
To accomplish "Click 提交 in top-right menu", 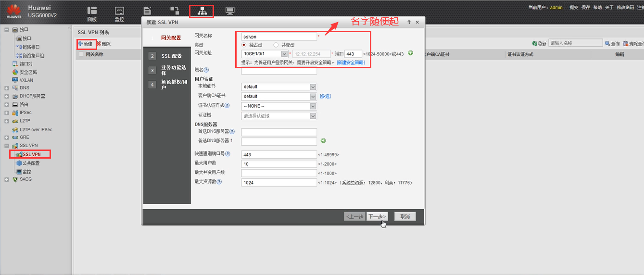I will click(574, 7).
